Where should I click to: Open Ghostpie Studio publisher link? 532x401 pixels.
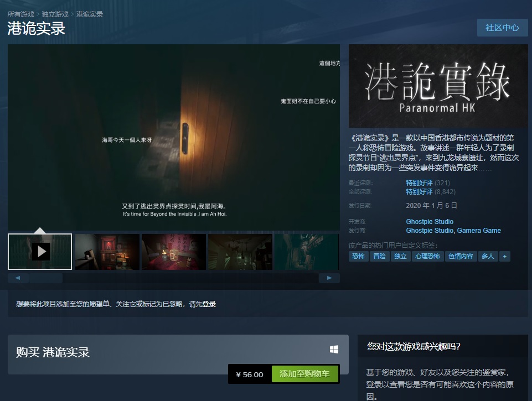430,231
